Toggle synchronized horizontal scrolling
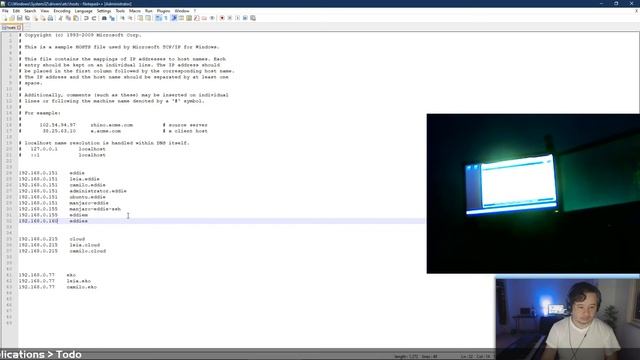 pos(148,18)
